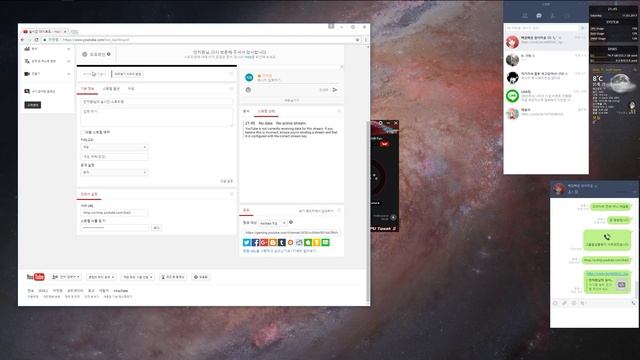Click the moon weather widget on desktop
The width and height of the screenshot is (640, 360).
(621, 82)
